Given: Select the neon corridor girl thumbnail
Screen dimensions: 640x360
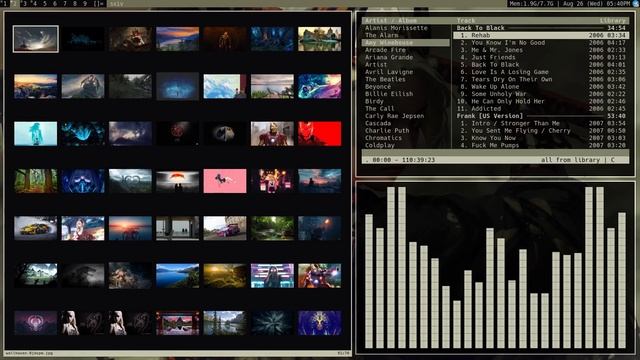Looking at the screenshot, I should (x=272, y=276).
